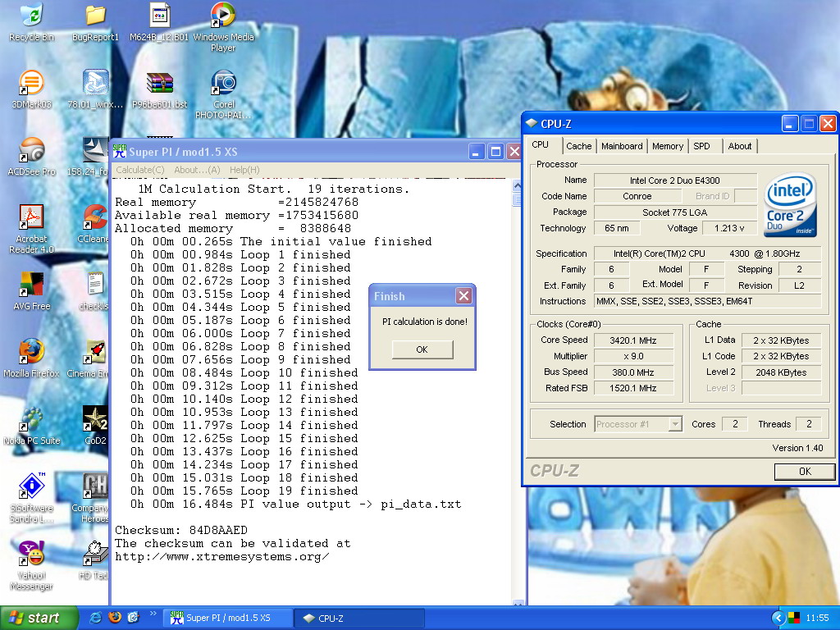Open the M624B_12.B01 file icon
The height and width of the screenshot is (630, 840).
(x=159, y=22)
